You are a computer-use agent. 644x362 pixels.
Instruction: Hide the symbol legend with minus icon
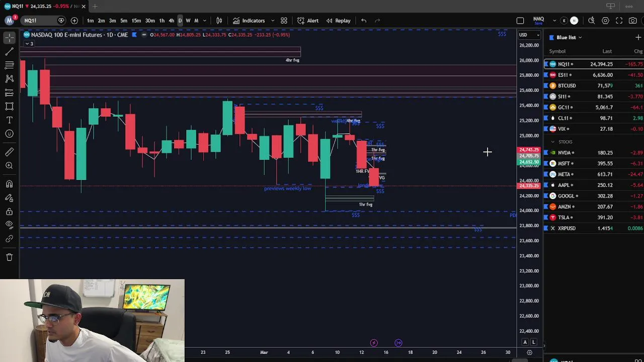(x=144, y=35)
